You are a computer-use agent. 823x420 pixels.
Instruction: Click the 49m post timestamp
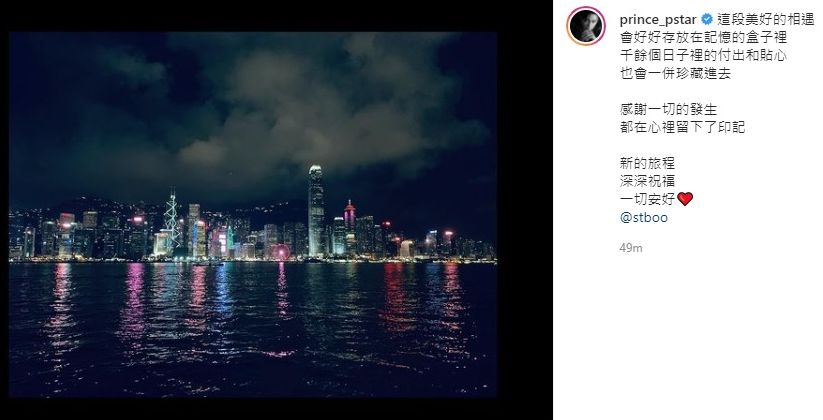[x=631, y=248]
